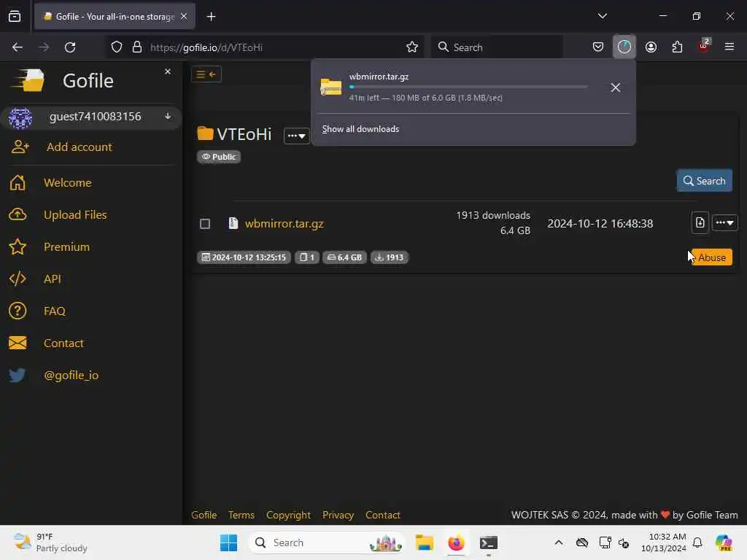Viewport: 747px width, 560px height.
Task: Open Add account in the sidebar
Action: pyautogui.click(x=79, y=147)
